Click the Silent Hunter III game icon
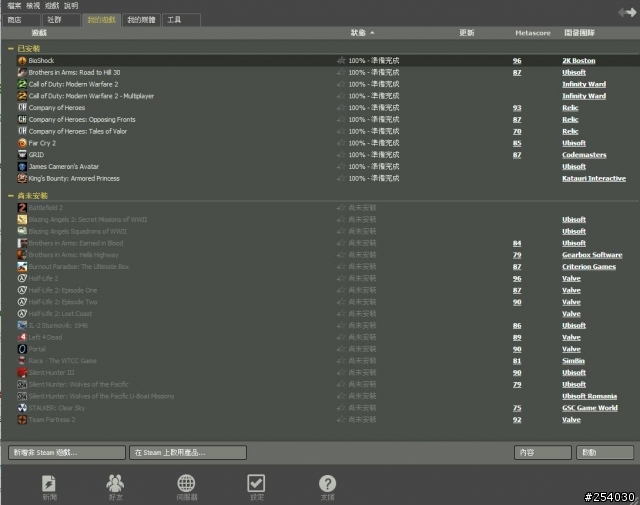Image resolution: width=640 pixels, height=505 pixels. [22, 372]
